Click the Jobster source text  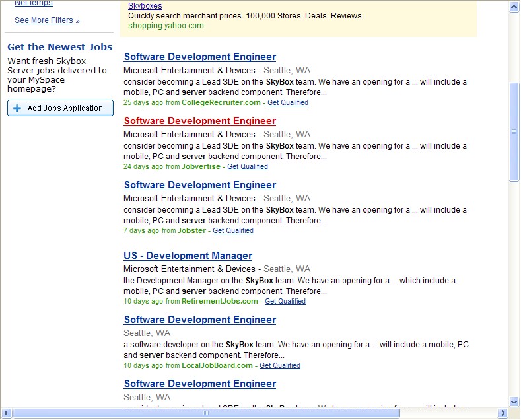point(191,231)
